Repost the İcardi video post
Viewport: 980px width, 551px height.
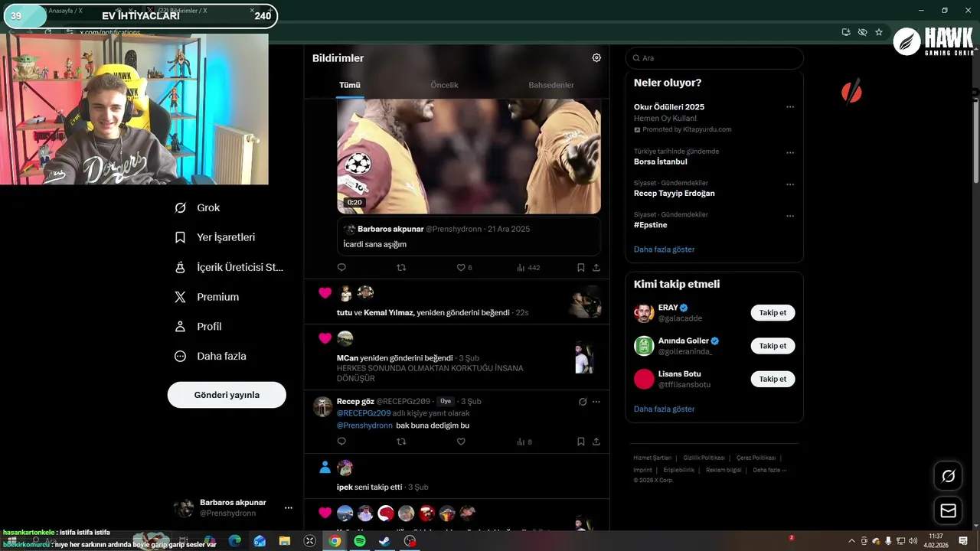pos(401,267)
